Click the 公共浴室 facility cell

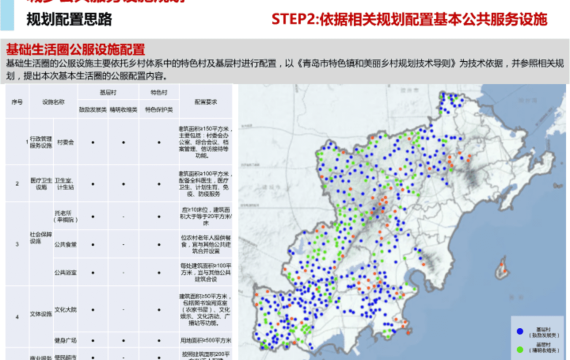[65, 272]
